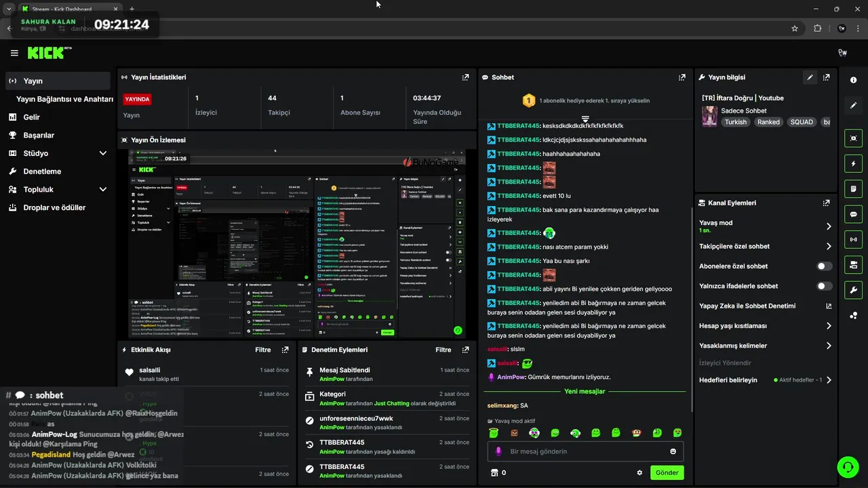Enable Yalnızca ifadelerle sohbet switch

click(x=825, y=286)
